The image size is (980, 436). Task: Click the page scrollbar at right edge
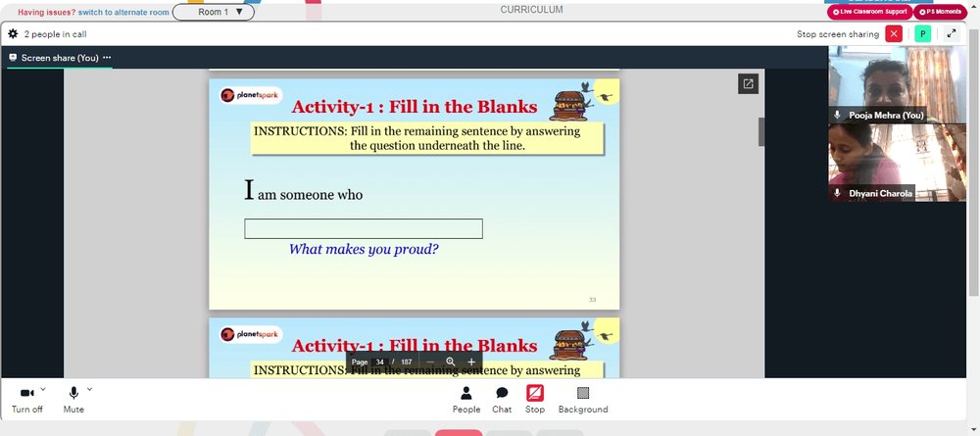tap(972, 163)
